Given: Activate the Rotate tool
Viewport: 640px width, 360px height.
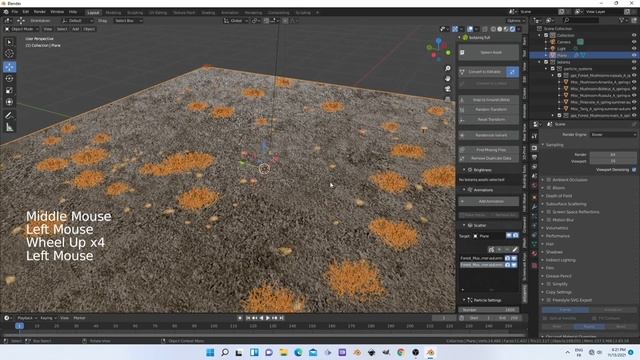Looking at the screenshot, I should pyautogui.click(x=9, y=78).
